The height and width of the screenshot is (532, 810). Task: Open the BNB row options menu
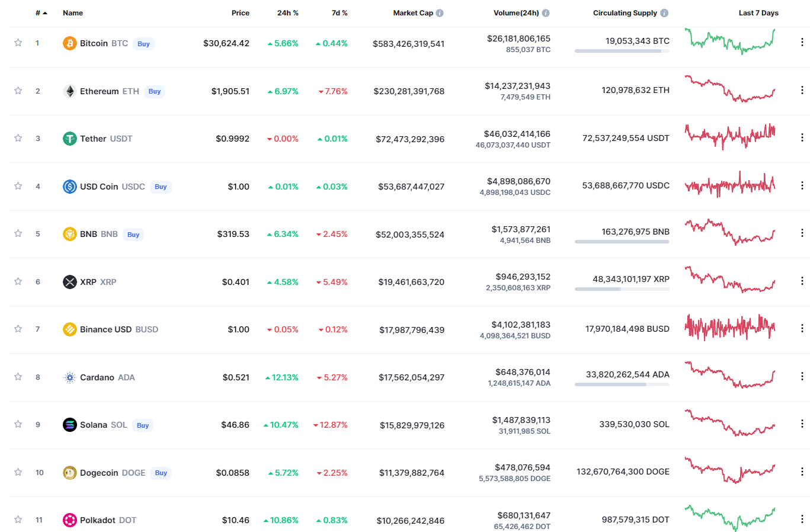pyautogui.click(x=802, y=233)
